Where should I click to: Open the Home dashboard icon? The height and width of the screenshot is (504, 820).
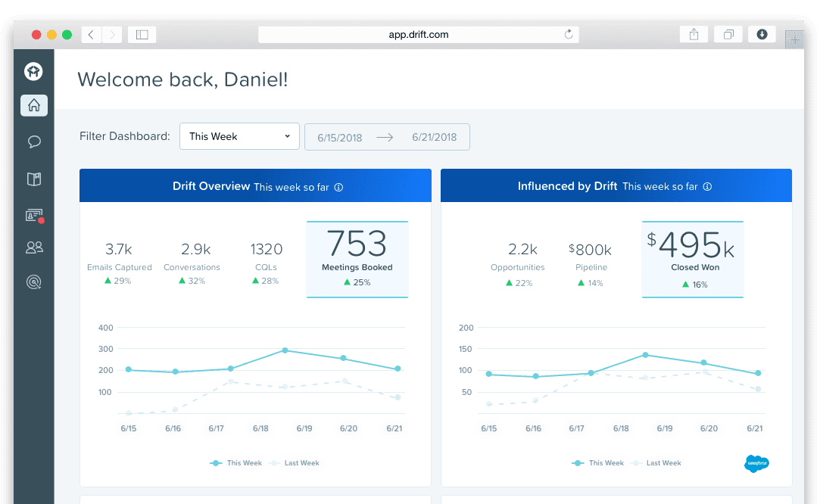tap(34, 106)
